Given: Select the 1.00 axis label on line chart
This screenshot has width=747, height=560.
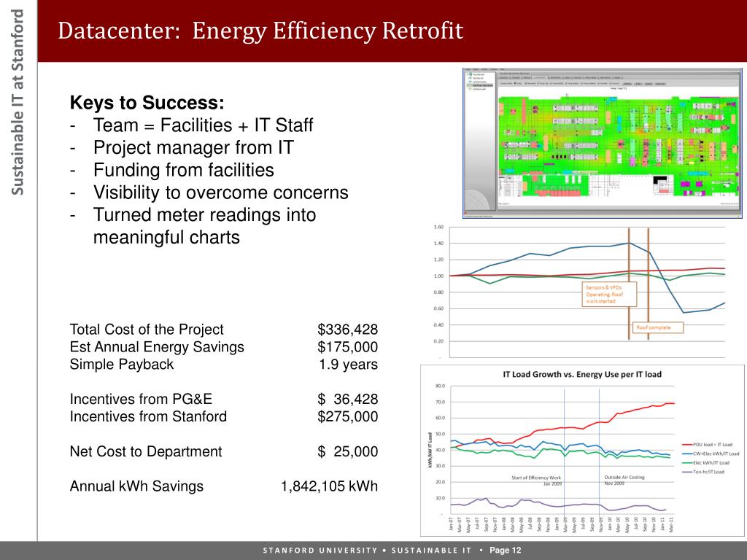Looking at the screenshot, I should [x=438, y=276].
